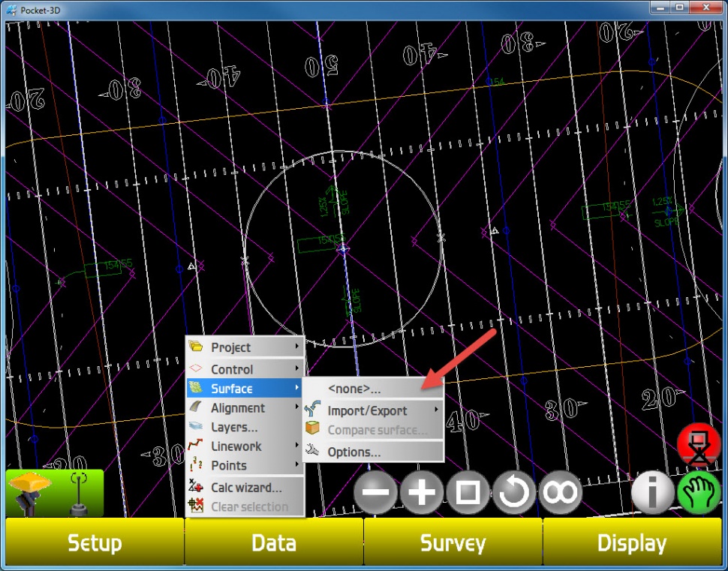
Task: Expand the Import/Export submenu
Action: tap(373, 411)
